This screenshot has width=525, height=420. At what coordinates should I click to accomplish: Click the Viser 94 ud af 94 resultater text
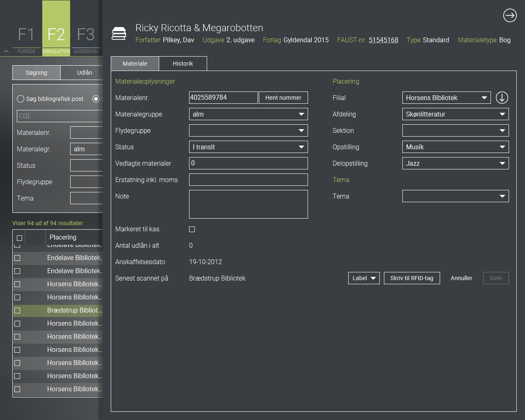48,223
